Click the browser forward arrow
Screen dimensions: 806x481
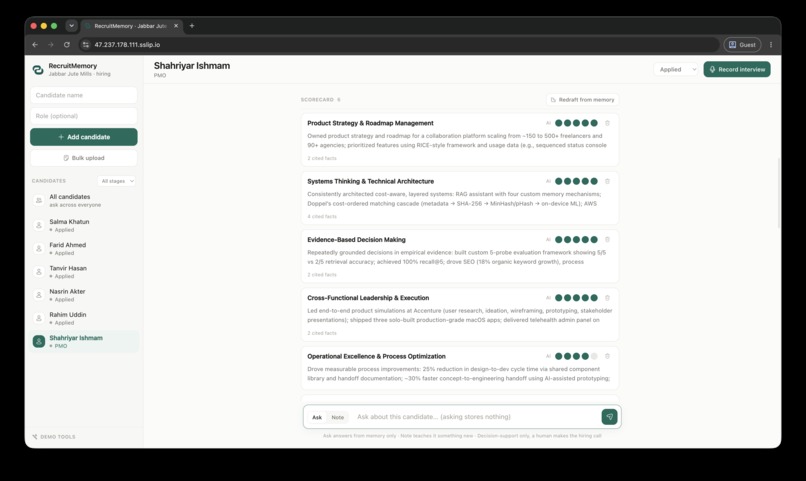coord(50,45)
